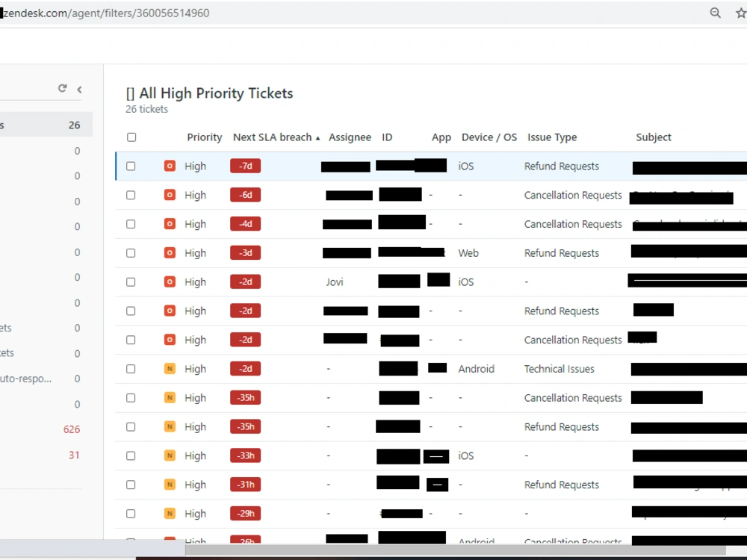Sort by the App column header
This screenshot has width=747, height=560.
pos(441,137)
